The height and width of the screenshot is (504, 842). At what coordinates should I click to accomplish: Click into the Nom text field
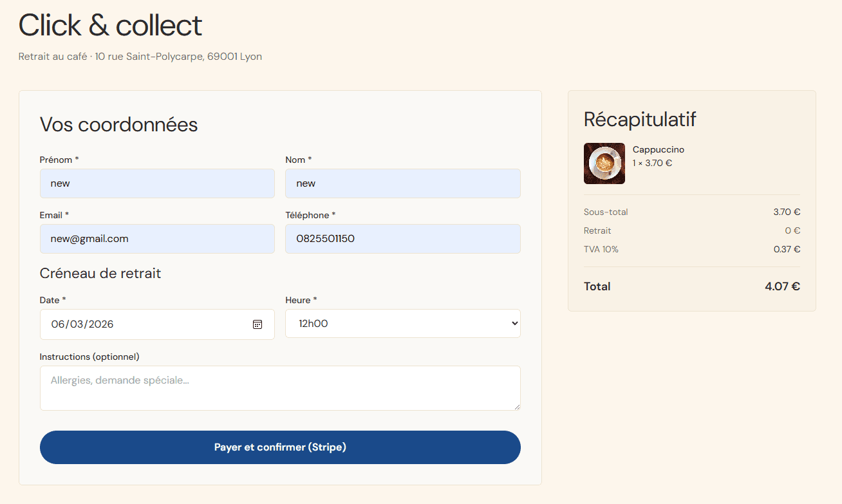coord(402,183)
